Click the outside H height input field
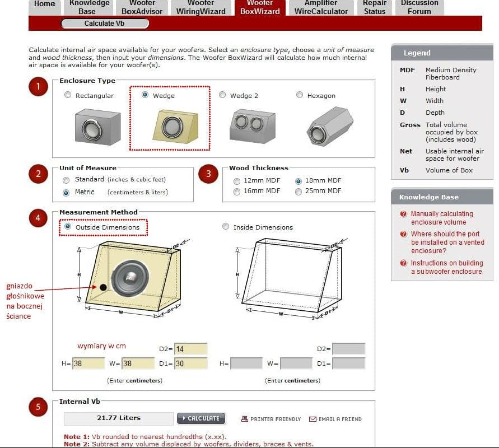 88,363
